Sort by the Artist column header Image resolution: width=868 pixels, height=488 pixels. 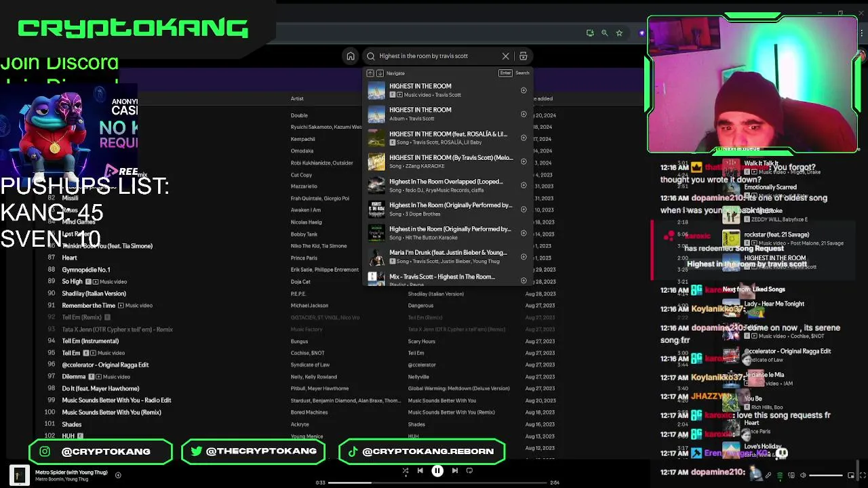click(297, 98)
